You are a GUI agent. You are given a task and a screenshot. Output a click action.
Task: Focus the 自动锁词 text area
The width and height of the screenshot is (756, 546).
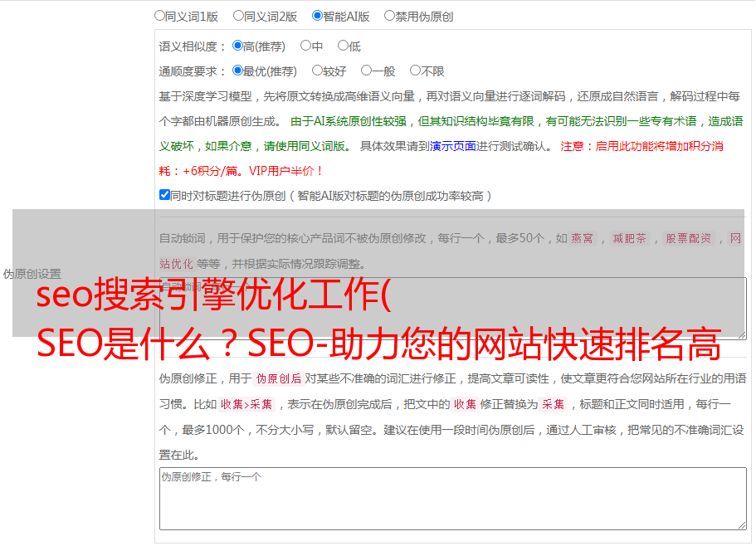[x=453, y=309]
